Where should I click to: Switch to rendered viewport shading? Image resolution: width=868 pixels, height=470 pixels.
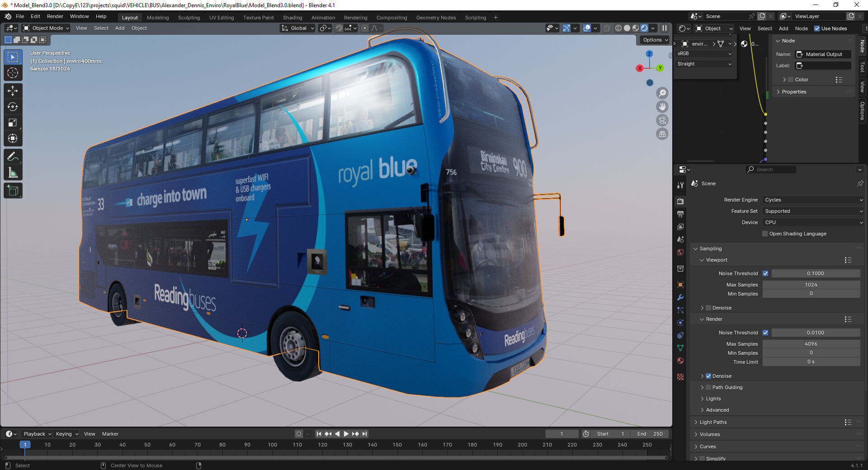pos(644,28)
